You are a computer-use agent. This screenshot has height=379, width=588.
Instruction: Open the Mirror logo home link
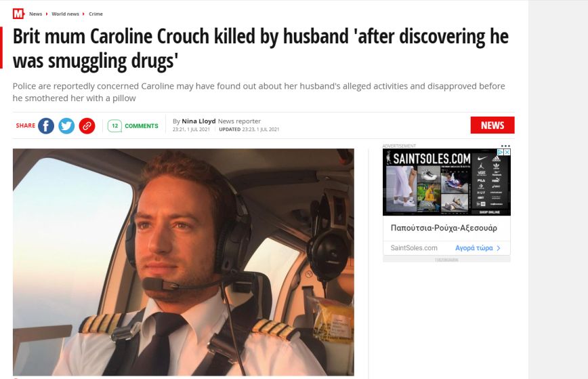tap(18, 14)
